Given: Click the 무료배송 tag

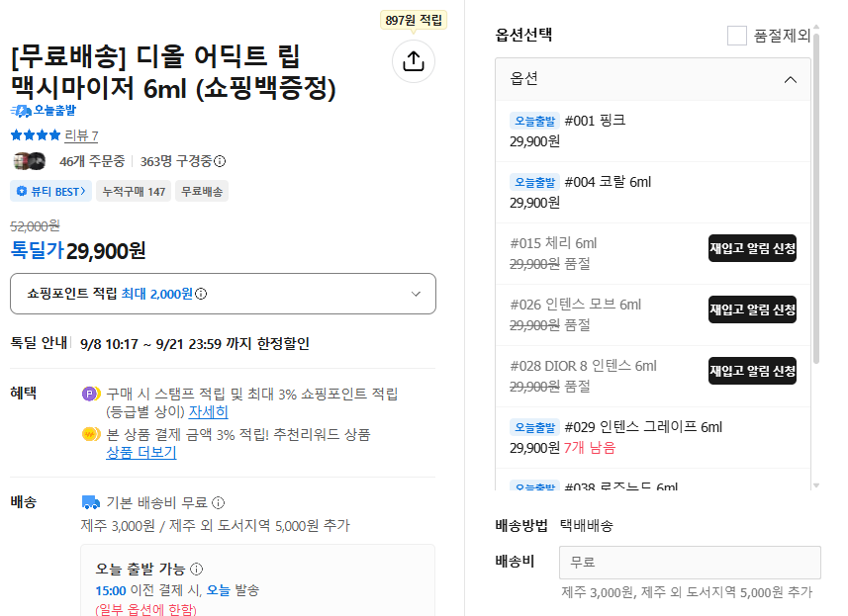Looking at the screenshot, I should coord(202,191).
